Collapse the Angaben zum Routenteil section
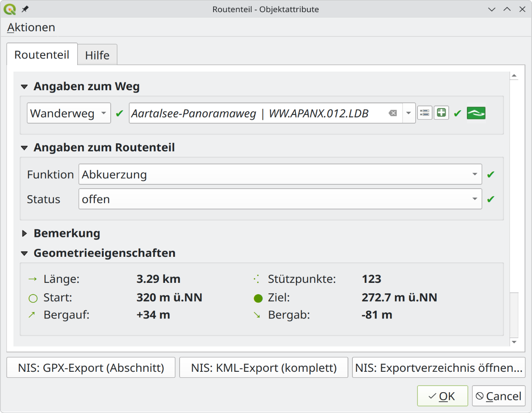The image size is (532, 413). (25, 148)
